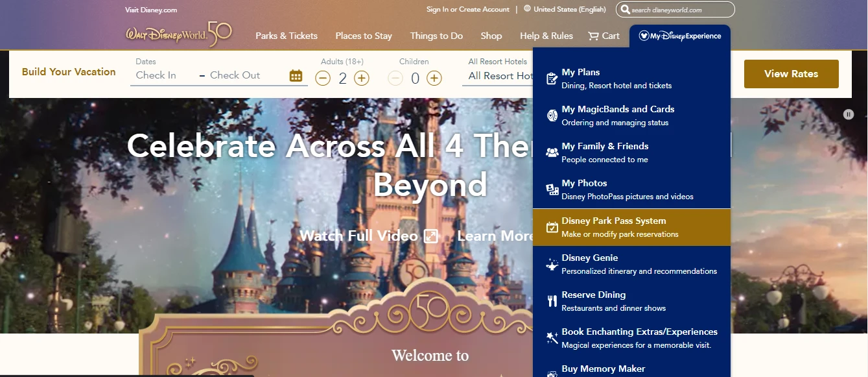
Task: Increase the number of children
Action: (434, 79)
